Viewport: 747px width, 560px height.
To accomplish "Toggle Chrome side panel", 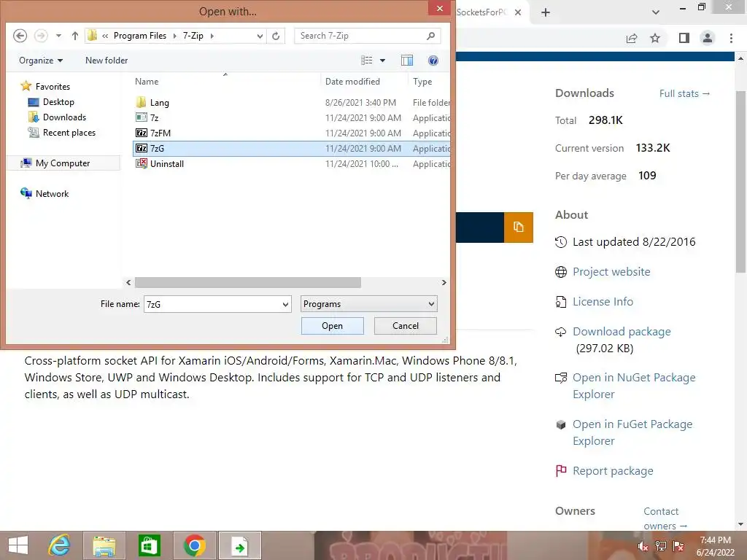I will 684,38.
